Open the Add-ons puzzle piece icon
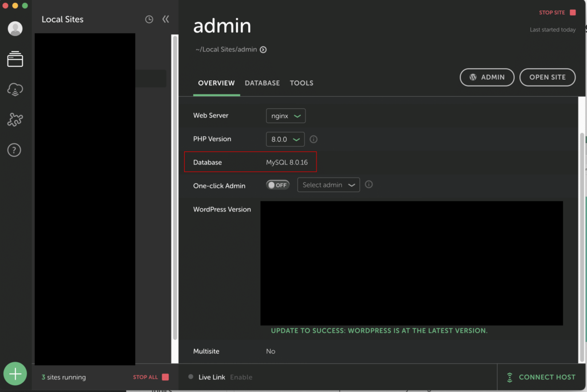 point(15,119)
